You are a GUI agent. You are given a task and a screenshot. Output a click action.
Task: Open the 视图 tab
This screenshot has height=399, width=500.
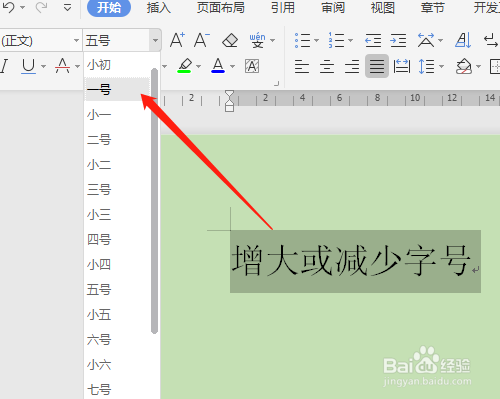(383, 7)
